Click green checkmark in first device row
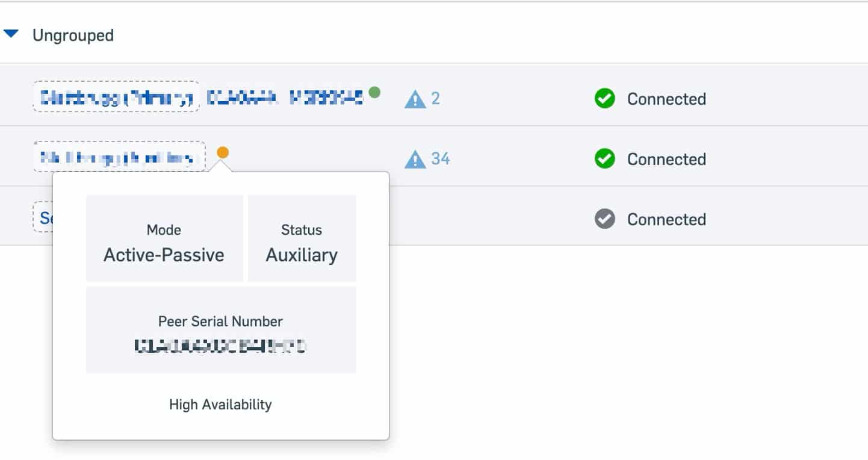Screen dimensions: 868x460 click(604, 99)
